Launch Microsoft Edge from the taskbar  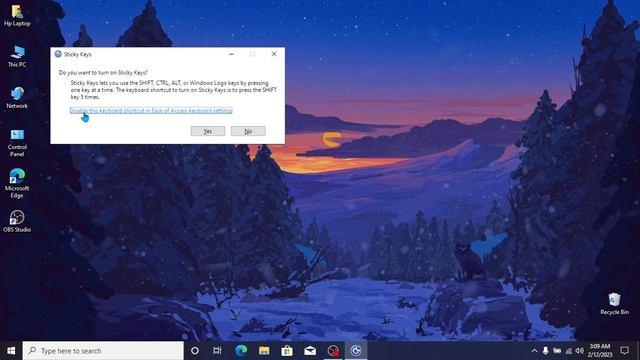(x=241, y=351)
